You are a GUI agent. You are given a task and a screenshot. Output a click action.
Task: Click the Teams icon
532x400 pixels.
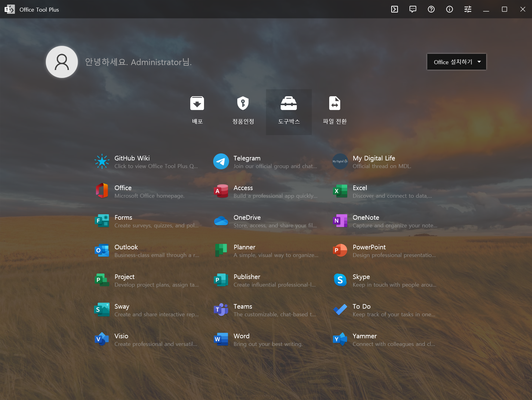click(x=221, y=310)
